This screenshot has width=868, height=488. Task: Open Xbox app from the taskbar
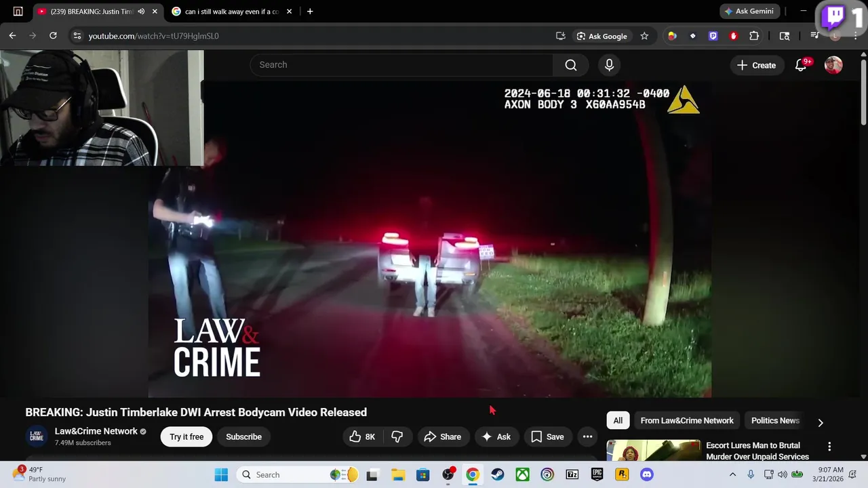pos(522,475)
